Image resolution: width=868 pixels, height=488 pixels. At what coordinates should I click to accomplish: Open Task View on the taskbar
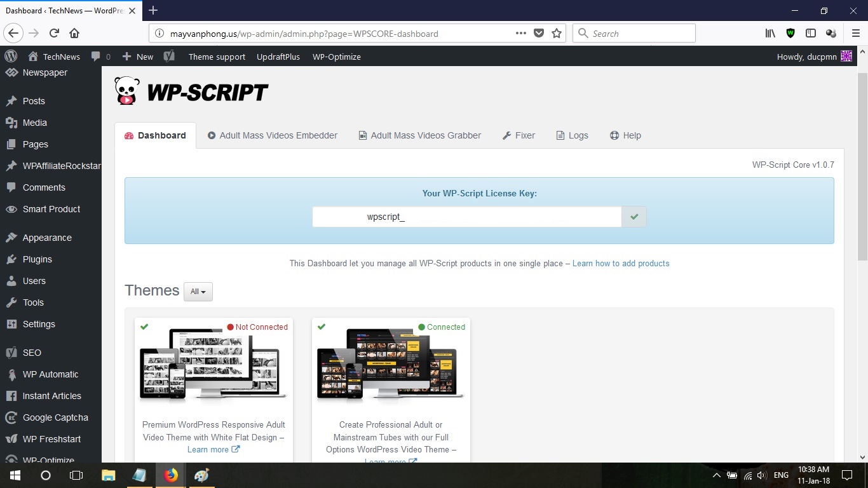coord(76,475)
